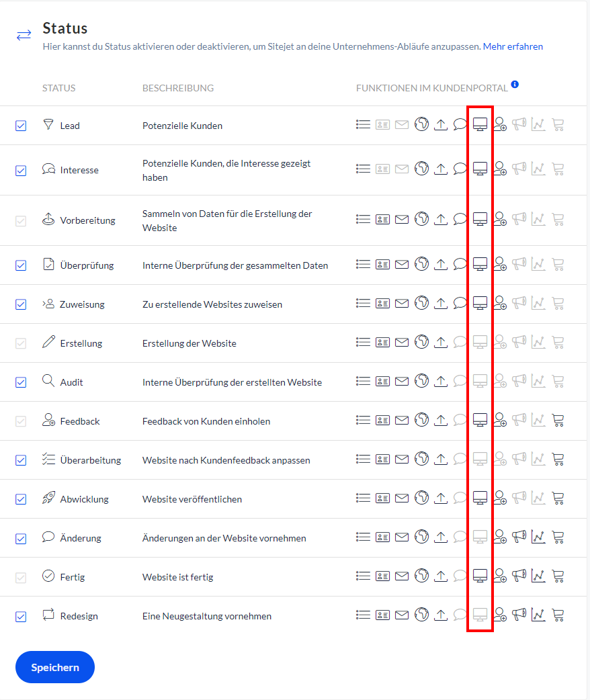Click the add-user icon in Überprüfung row
This screenshot has width=590, height=700.
point(500,264)
